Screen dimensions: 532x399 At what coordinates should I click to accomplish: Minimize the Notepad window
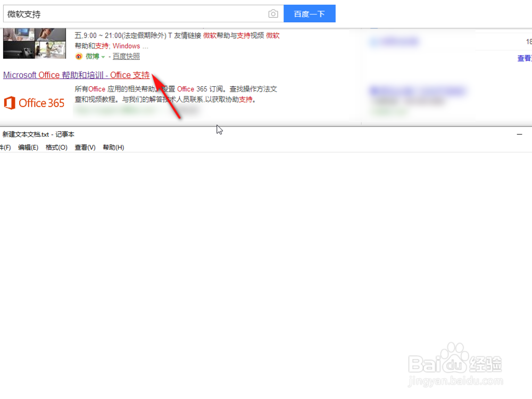[x=519, y=135]
